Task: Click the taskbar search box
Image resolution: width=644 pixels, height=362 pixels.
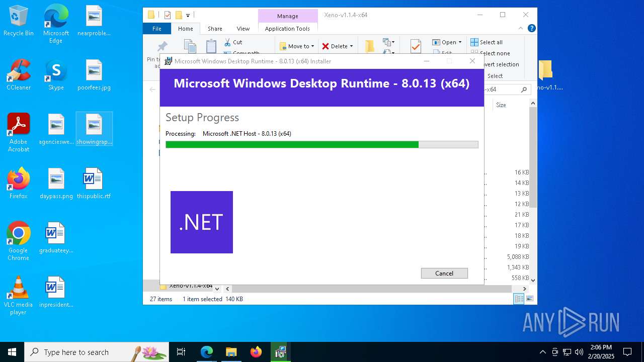Action: tap(97, 352)
